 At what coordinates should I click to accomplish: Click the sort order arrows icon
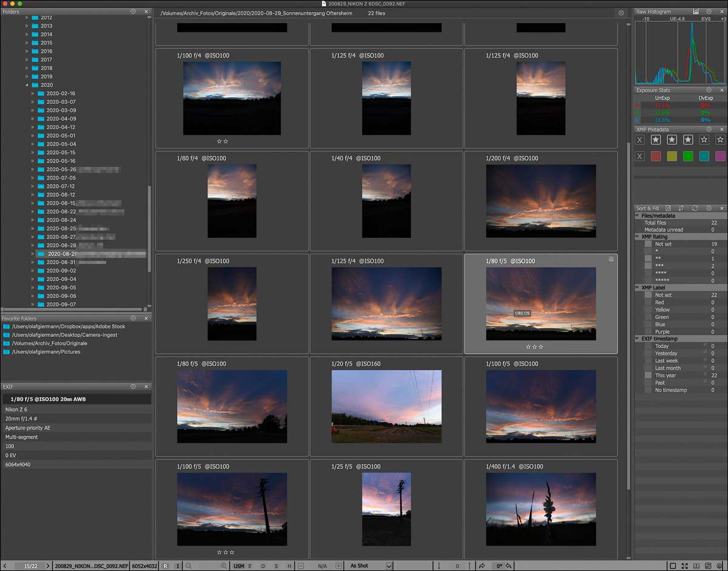(681, 208)
